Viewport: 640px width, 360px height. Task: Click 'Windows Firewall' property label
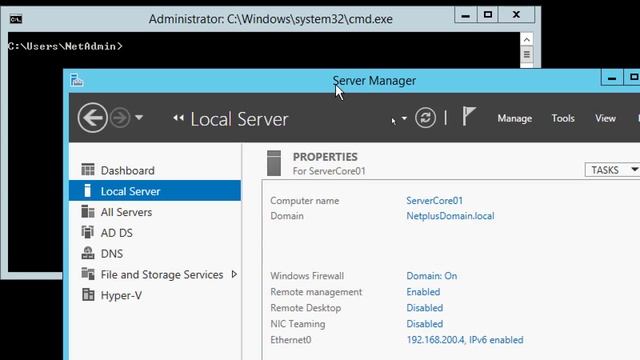307,276
